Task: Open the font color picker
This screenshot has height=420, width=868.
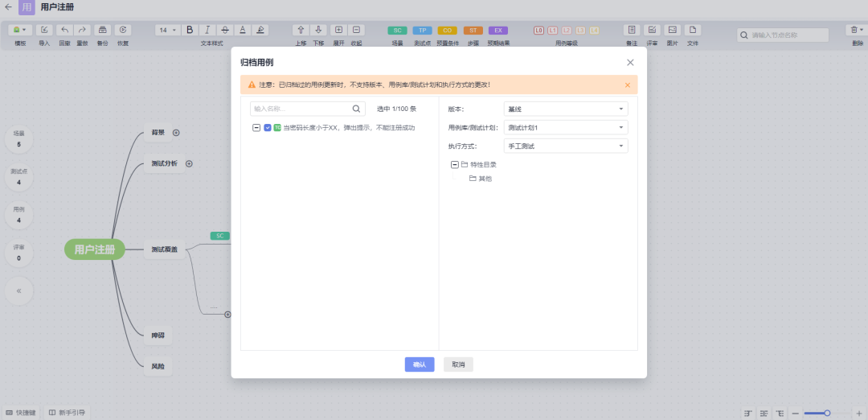Action: (243, 30)
